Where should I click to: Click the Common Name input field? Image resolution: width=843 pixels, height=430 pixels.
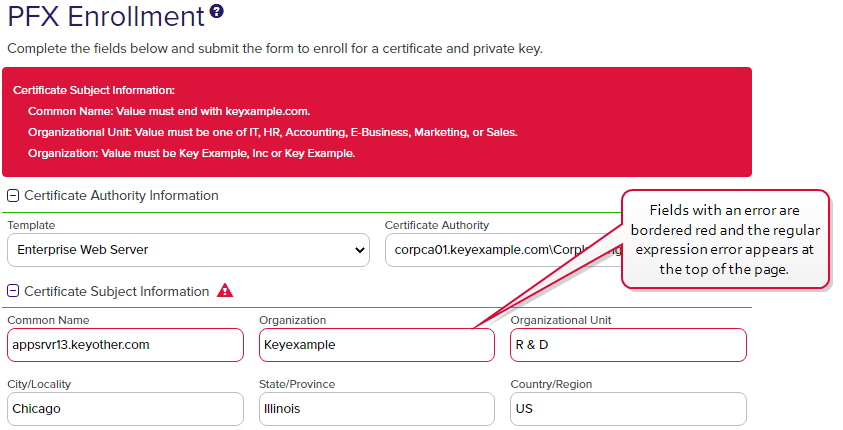[125, 345]
